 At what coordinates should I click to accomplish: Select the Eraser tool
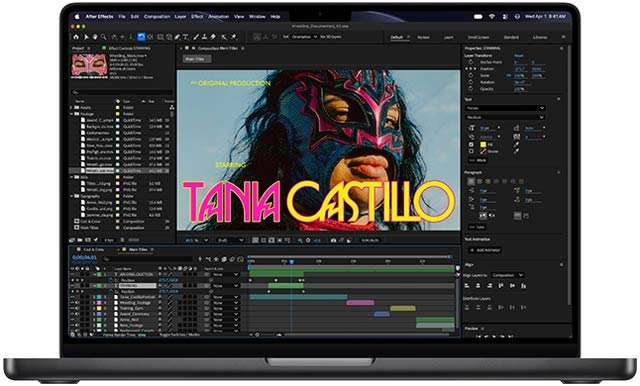213,37
